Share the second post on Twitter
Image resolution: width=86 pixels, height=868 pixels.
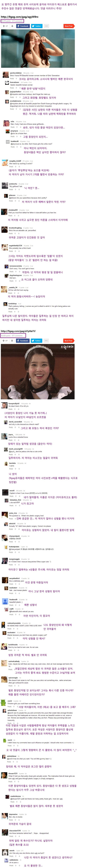[37, 341]
